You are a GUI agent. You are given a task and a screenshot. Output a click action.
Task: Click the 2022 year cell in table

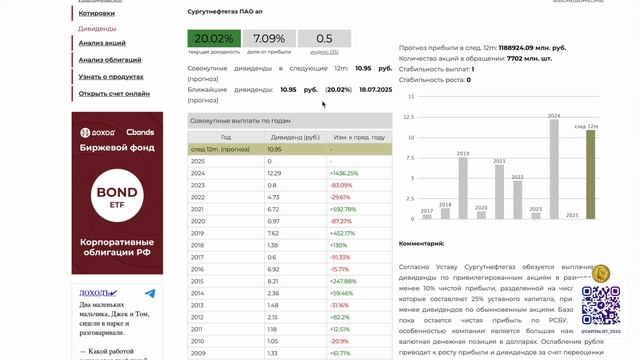pos(226,197)
